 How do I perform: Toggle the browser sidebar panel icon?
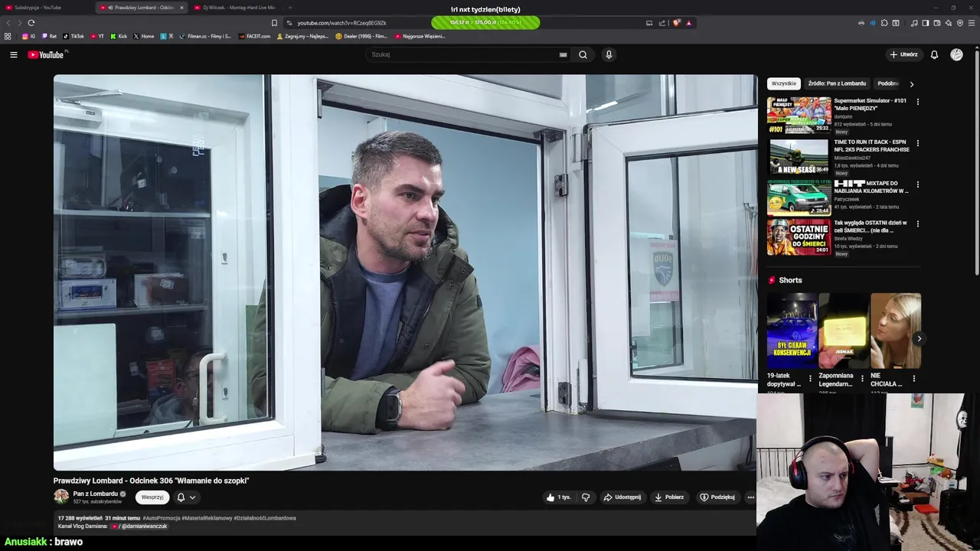(926, 22)
